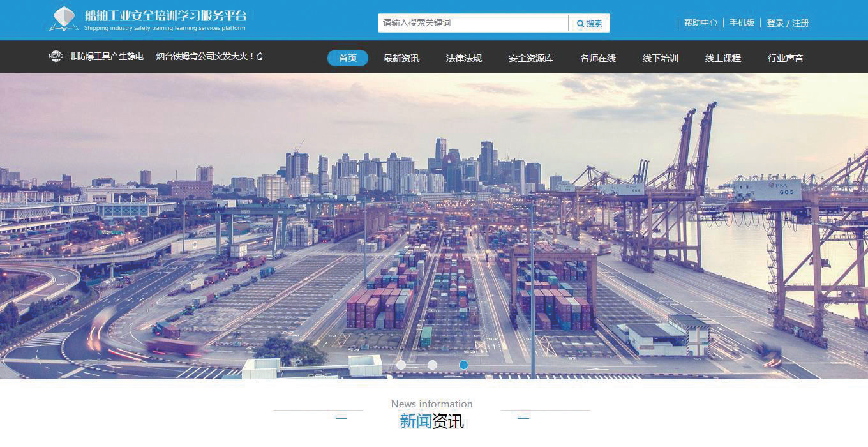
Task: Click the 登录 login link
Action: 775,23
